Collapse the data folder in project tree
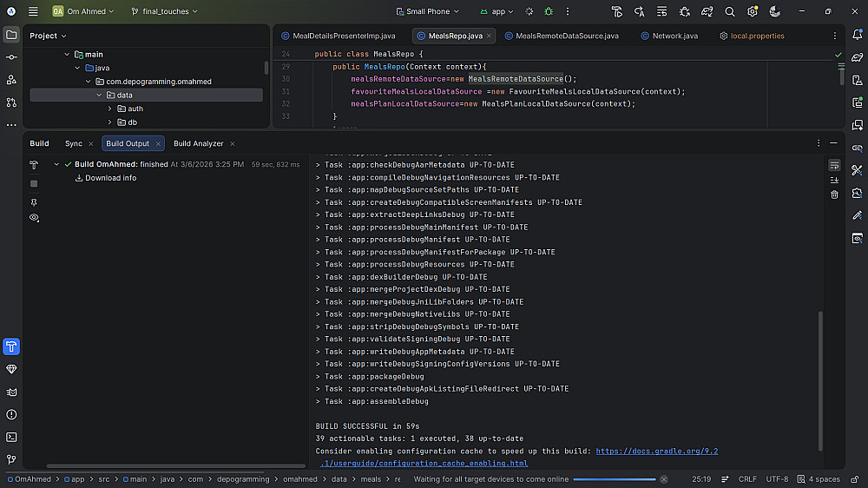 click(100, 95)
